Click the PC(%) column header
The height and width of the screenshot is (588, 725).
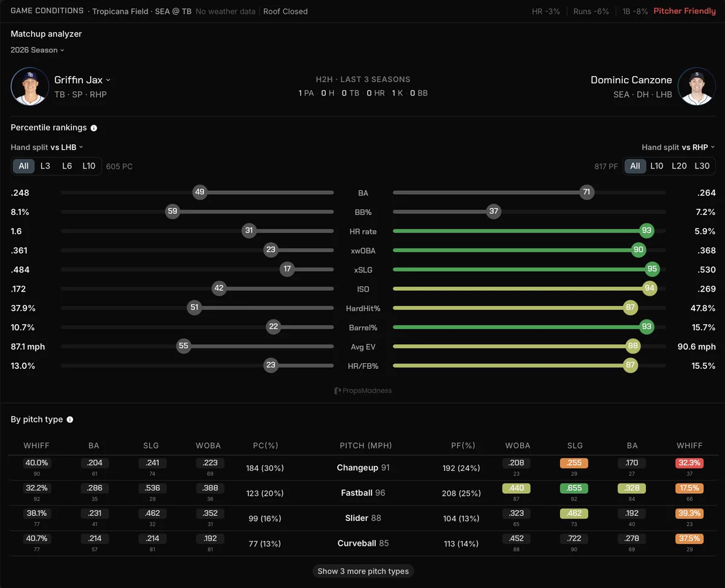click(265, 446)
